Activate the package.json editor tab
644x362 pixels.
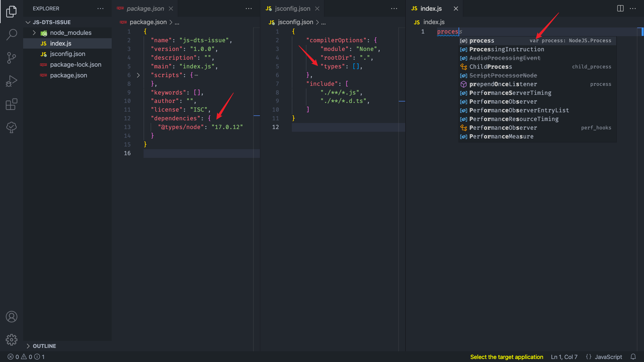pos(145,8)
